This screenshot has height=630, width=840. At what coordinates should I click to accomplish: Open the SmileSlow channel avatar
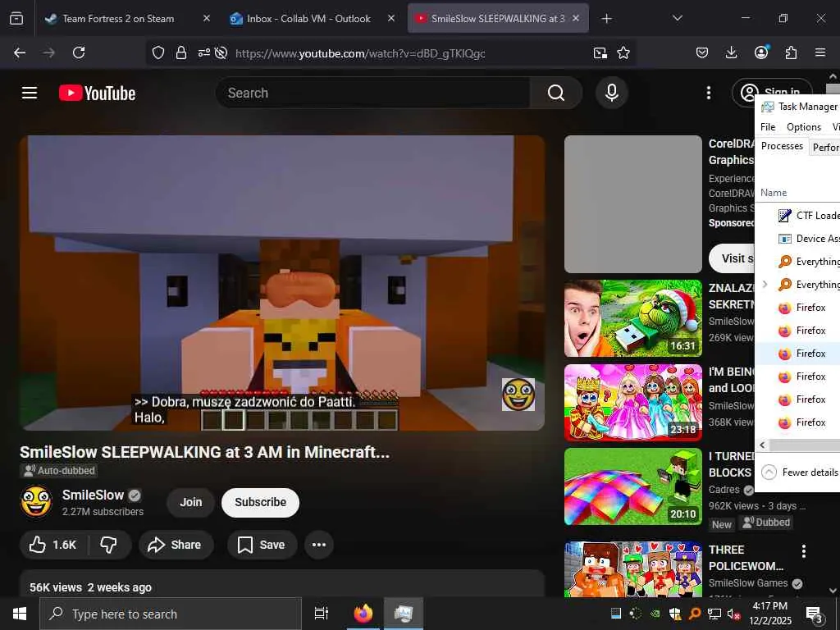click(x=36, y=501)
